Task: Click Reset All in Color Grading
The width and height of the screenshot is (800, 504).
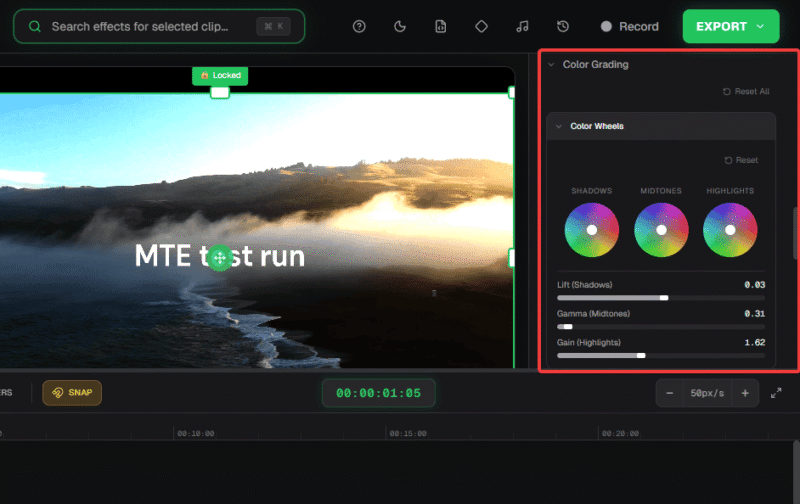Action: point(746,92)
